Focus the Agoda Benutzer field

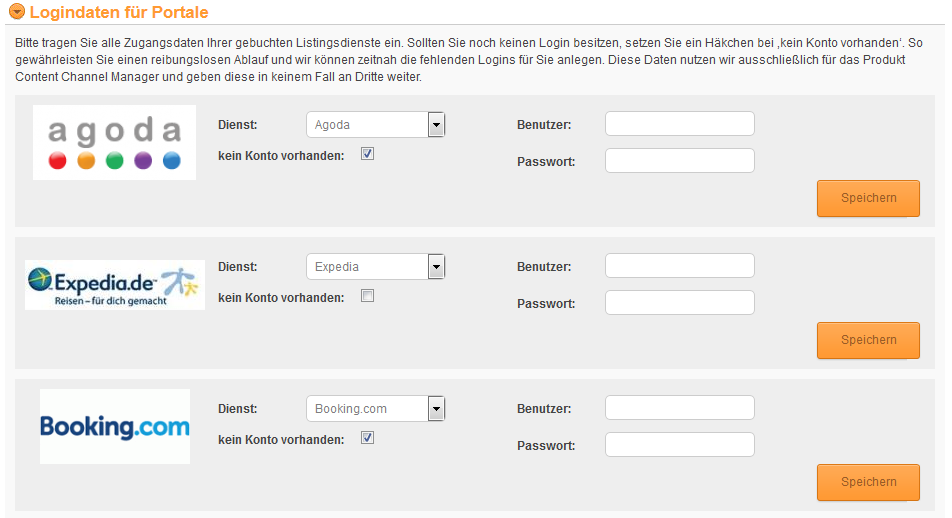pyautogui.click(x=680, y=123)
